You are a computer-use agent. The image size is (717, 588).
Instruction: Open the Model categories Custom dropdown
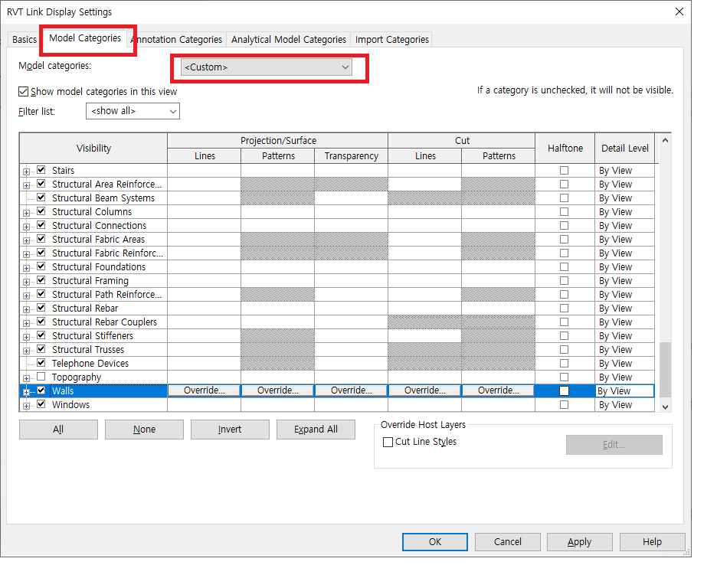click(266, 67)
